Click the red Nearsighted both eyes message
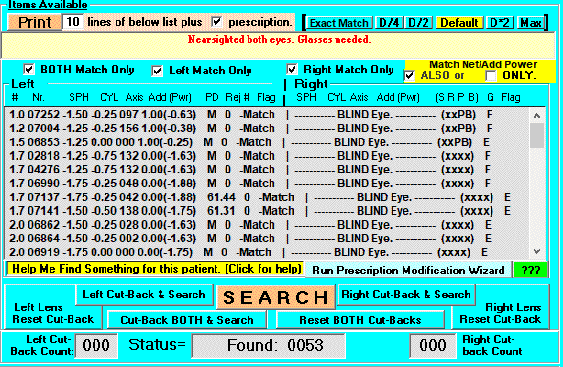563x367 pixels. [279, 40]
